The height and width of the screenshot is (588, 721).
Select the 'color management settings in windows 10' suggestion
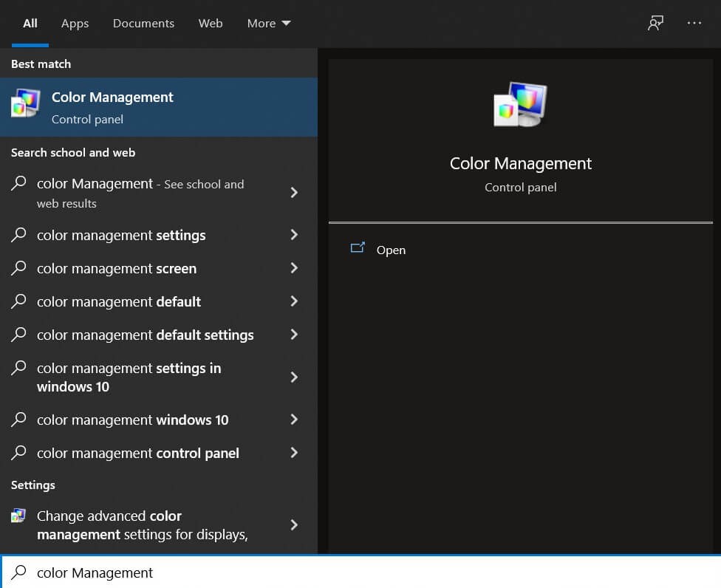pos(129,377)
